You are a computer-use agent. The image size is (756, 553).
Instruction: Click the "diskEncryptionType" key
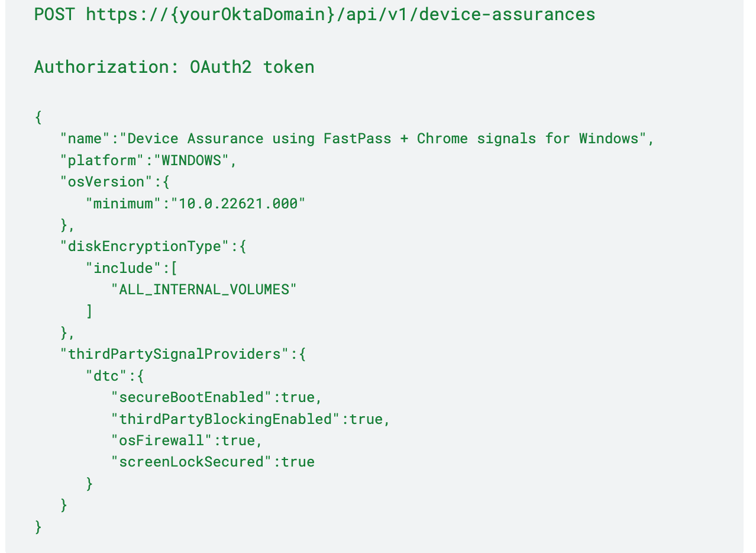(x=144, y=246)
